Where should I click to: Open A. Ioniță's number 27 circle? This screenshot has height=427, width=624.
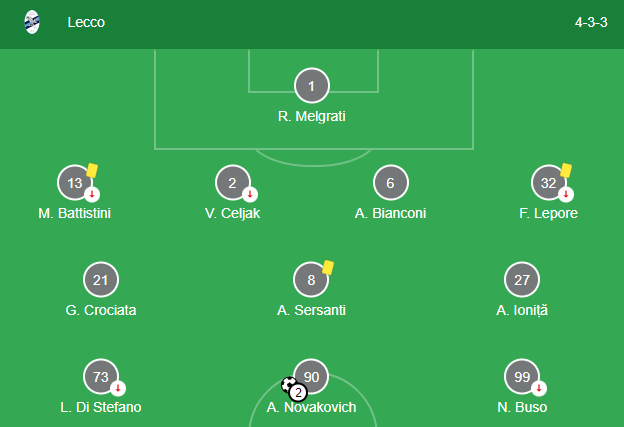(x=522, y=280)
